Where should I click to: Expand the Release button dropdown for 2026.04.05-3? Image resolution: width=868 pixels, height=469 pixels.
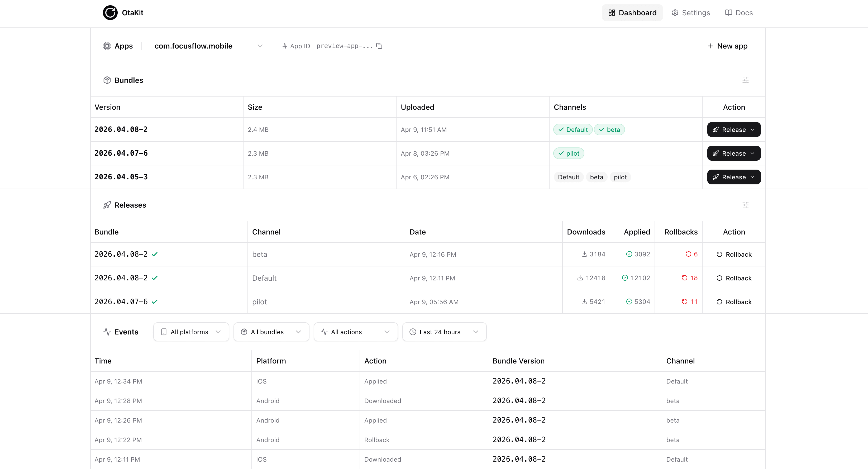tap(753, 177)
